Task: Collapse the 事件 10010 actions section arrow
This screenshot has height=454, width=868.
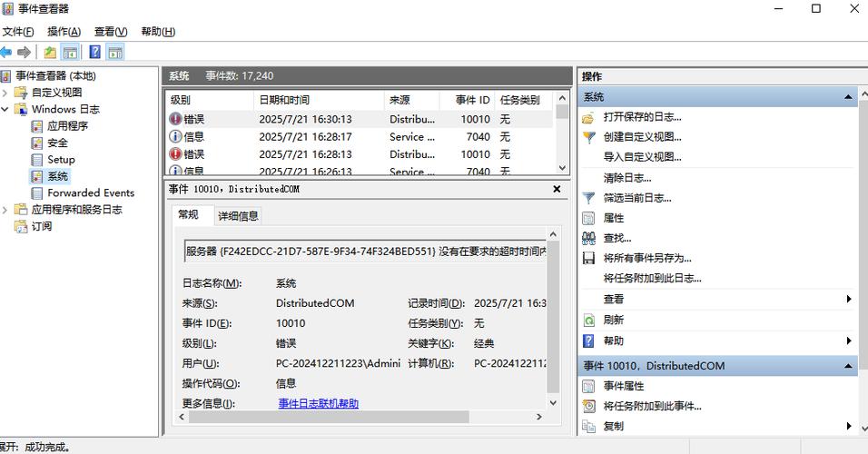Action: click(x=848, y=366)
